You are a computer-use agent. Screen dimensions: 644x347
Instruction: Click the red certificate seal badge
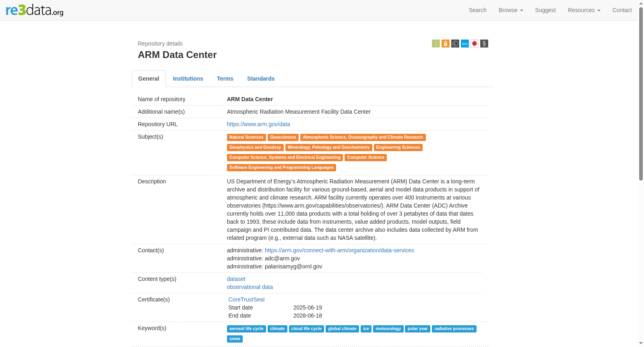click(475, 44)
